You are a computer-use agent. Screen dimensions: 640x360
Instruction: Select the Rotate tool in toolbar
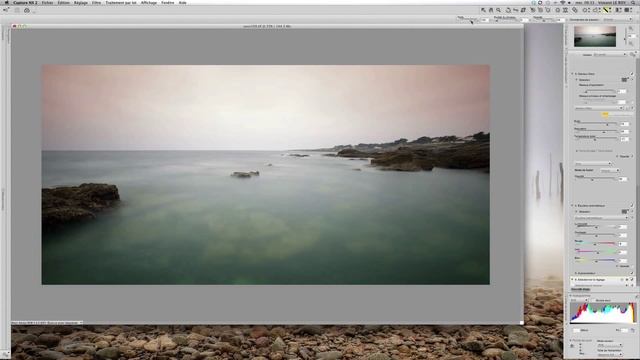[509, 10]
